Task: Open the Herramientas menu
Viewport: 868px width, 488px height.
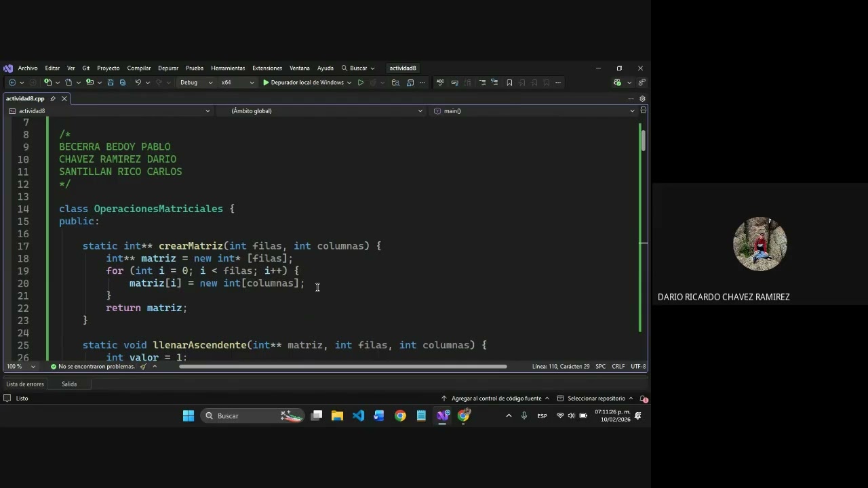Action: 228,68
